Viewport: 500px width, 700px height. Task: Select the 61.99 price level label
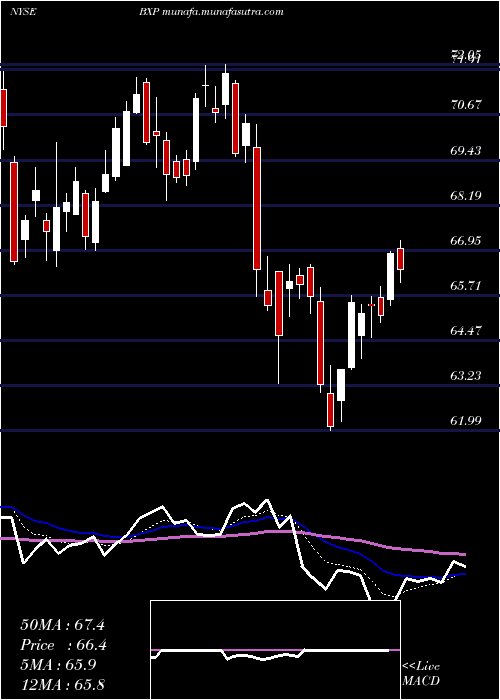tap(466, 421)
